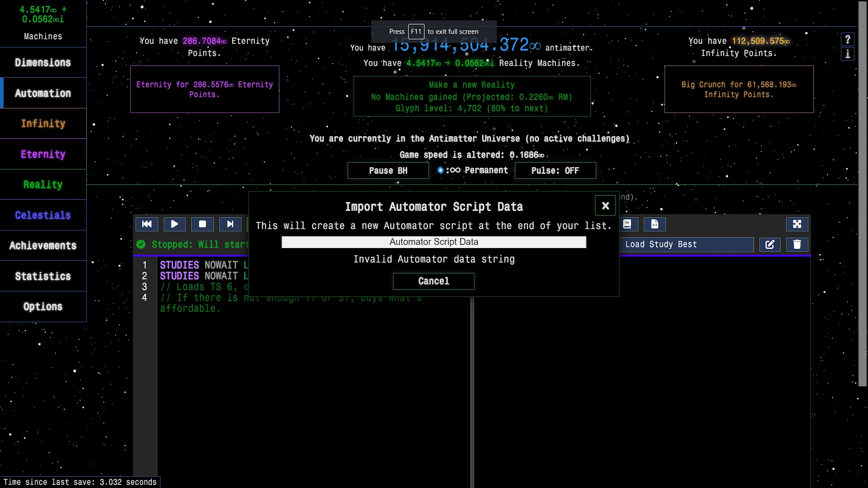Image resolution: width=868 pixels, height=488 pixels.
Task: Click the script file code icon
Action: 655,224
